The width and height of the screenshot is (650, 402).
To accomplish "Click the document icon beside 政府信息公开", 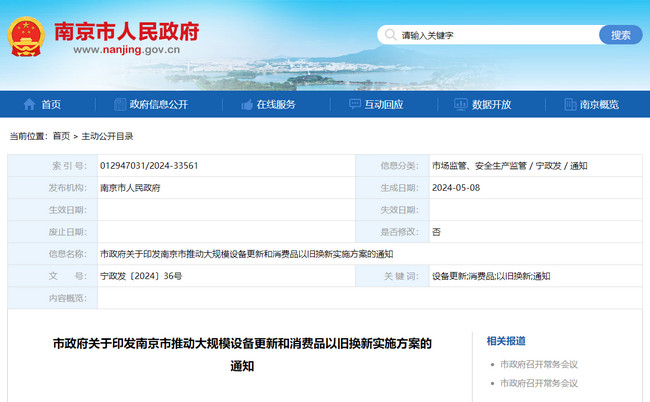I will pyautogui.click(x=120, y=104).
